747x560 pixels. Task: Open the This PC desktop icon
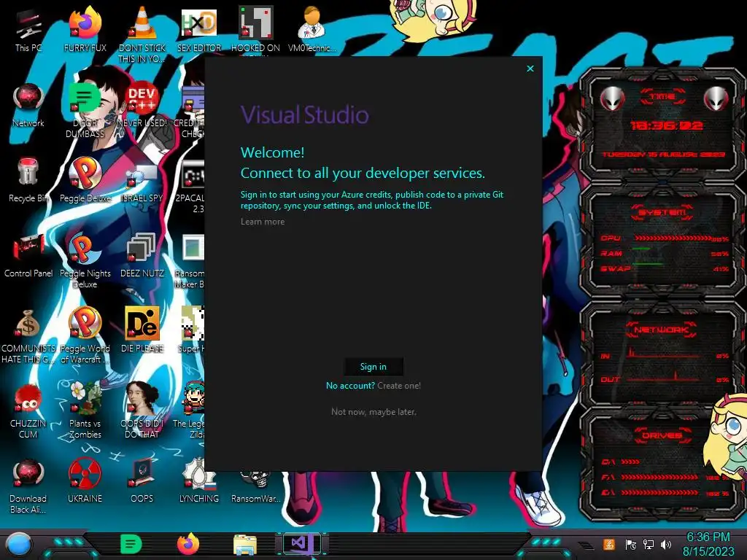point(28,31)
